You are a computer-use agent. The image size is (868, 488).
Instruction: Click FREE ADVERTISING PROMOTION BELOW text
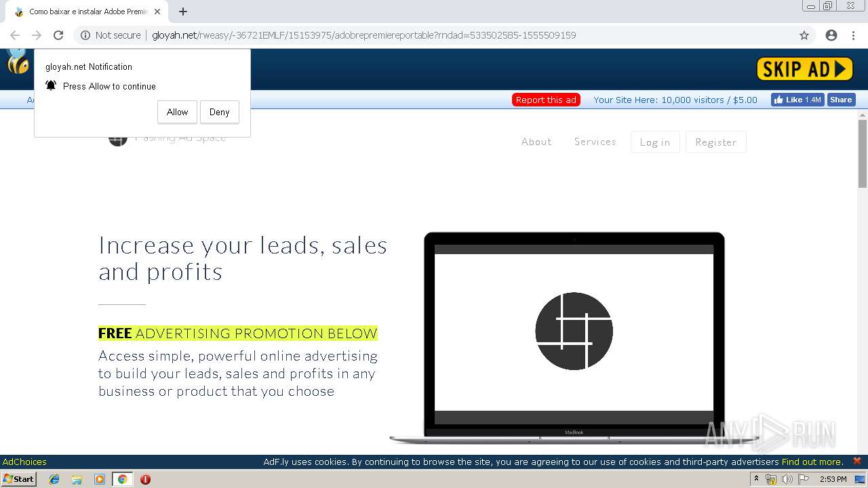click(238, 333)
